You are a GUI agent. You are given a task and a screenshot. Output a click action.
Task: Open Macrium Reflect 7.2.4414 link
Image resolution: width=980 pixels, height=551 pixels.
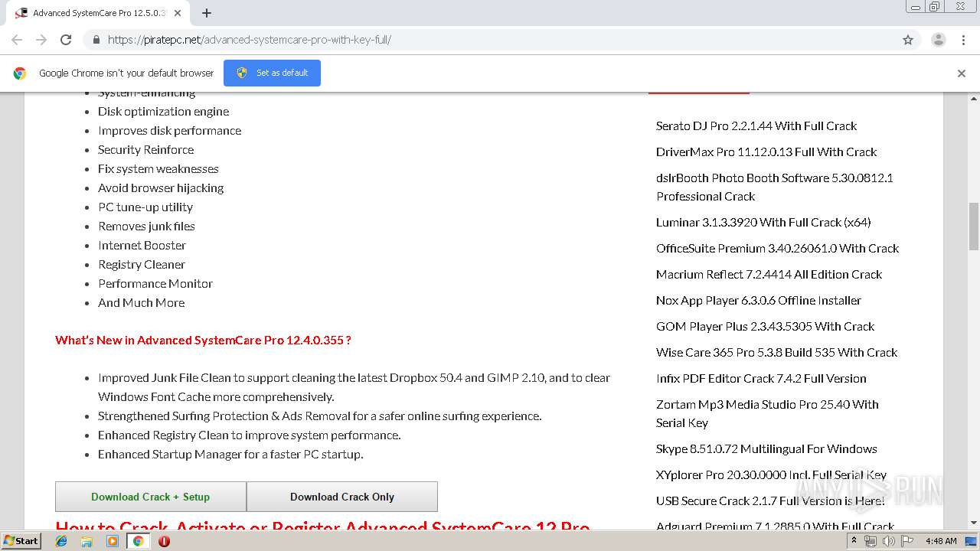coord(769,275)
